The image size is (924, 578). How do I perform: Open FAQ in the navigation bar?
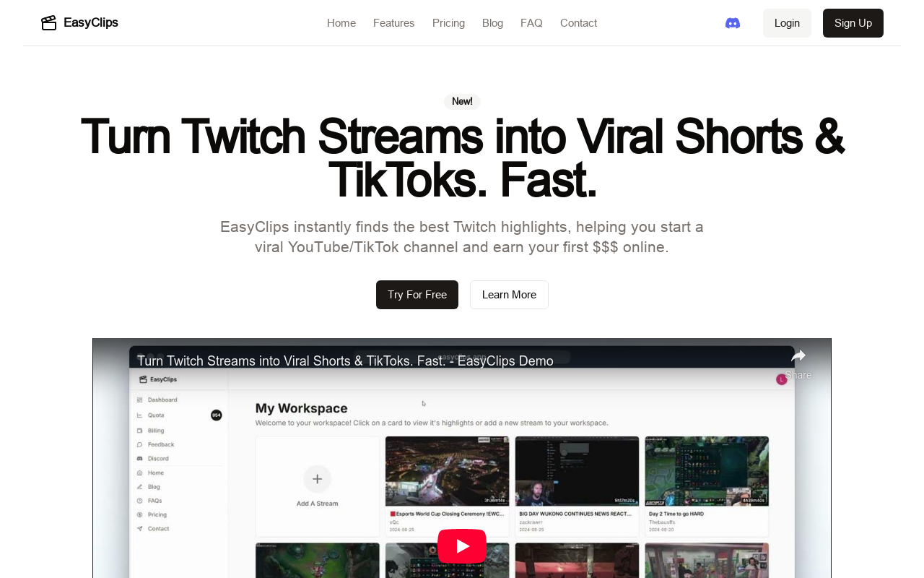point(531,23)
